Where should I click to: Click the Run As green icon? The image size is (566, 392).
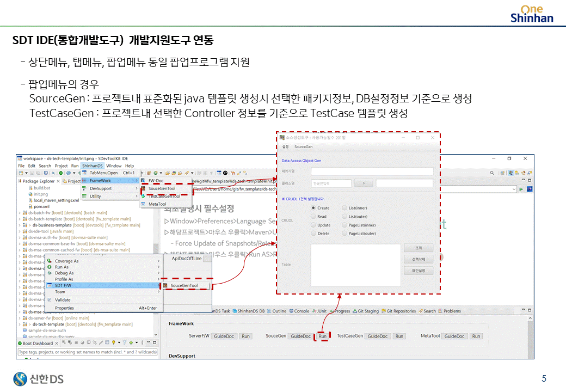(50, 267)
